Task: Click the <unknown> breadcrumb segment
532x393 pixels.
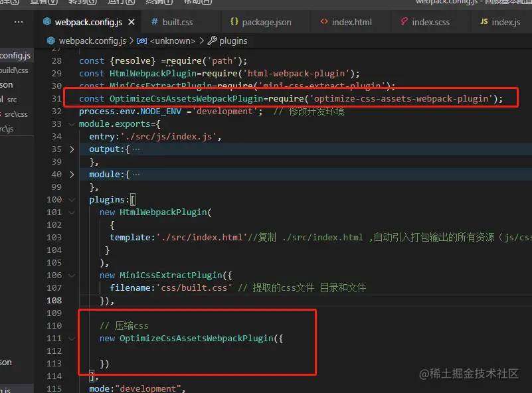Action: click(173, 40)
